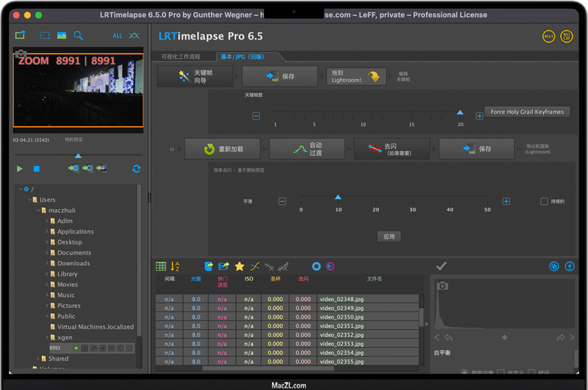Image resolution: width=588 pixels, height=390 pixels.
Task: Toggle the 持续的 checkbox
Action: point(544,201)
